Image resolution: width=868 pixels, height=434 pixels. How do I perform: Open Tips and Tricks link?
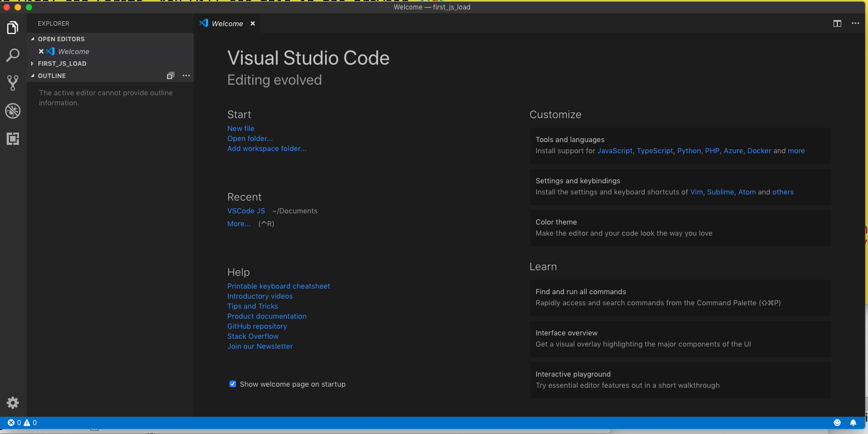pyautogui.click(x=252, y=306)
